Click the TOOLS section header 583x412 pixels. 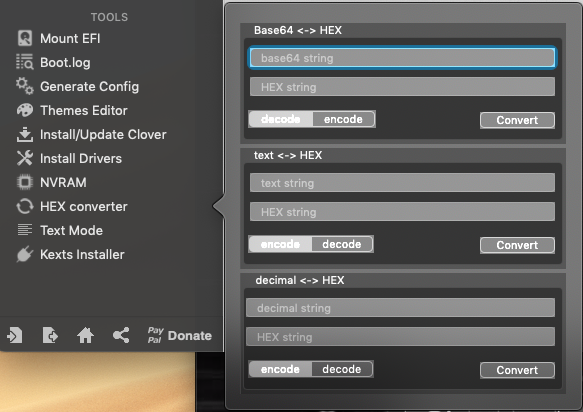[109, 17]
